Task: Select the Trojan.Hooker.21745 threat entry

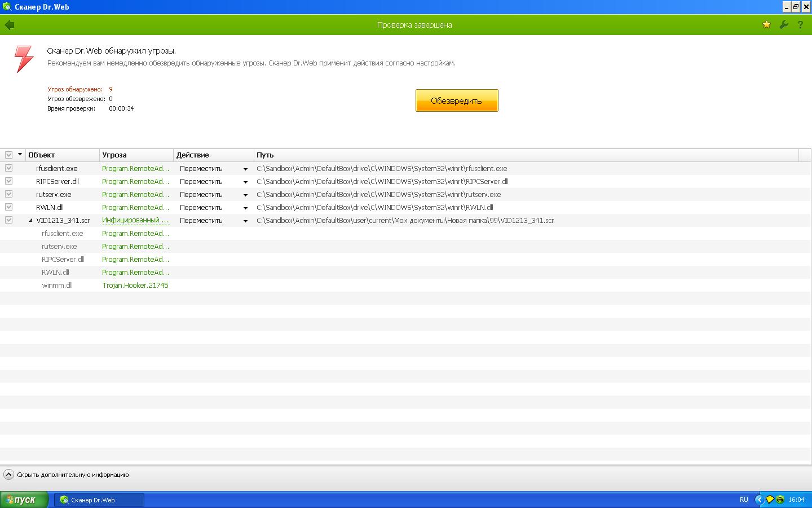Action: [135, 286]
